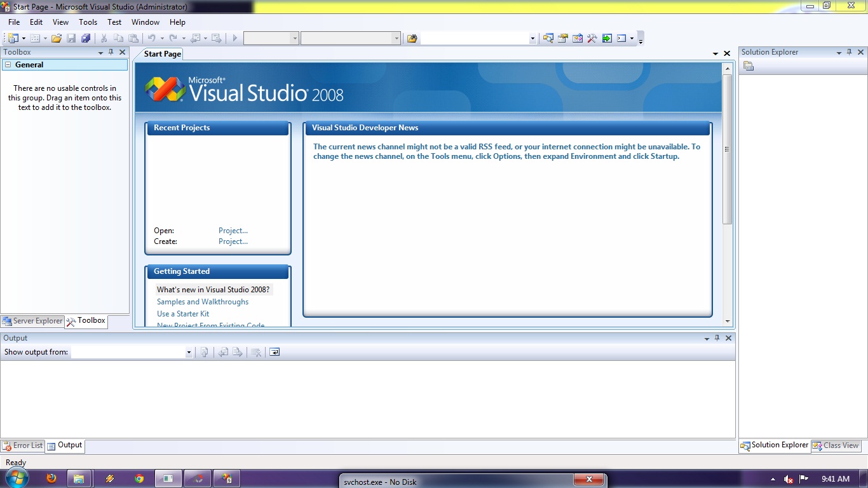This screenshot has width=868, height=488.
Task: Open the Solution Platforms dropdown
Action: point(397,38)
